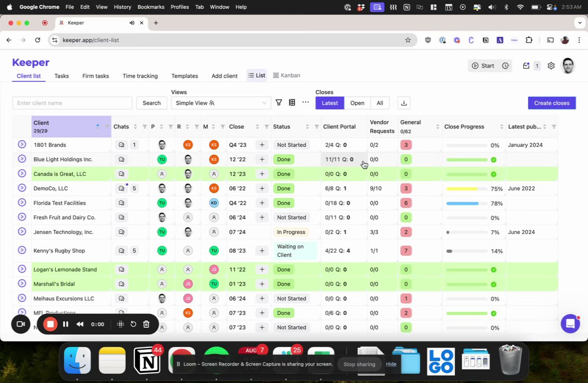Open Close Progress column sort
This screenshot has height=383, width=588.
pyautogui.click(x=501, y=127)
